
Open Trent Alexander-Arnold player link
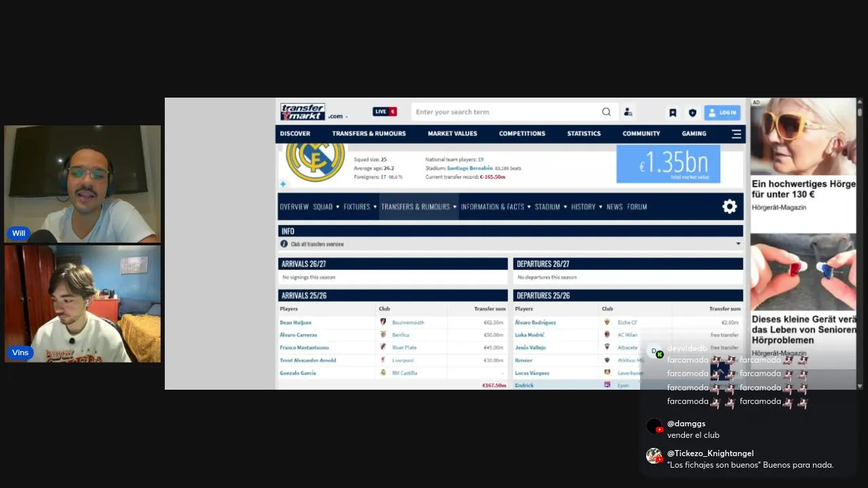(308, 361)
